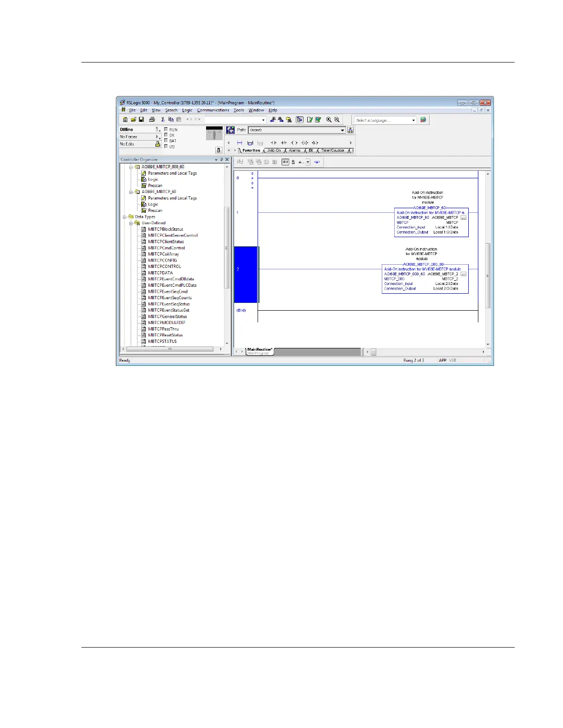563x728 pixels.
Task: Click the Open folder toolbar icon
Action: (x=133, y=119)
